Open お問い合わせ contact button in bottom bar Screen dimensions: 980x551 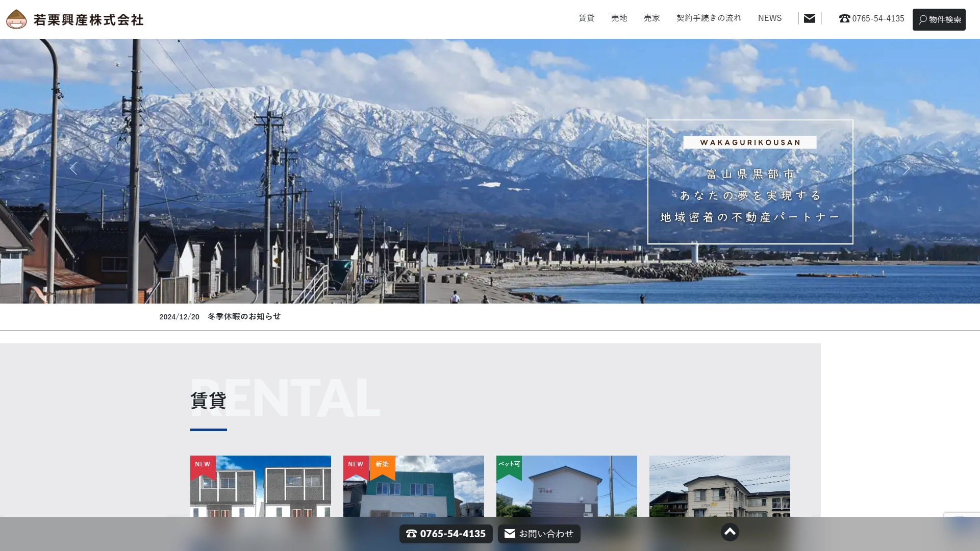pyautogui.click(x=539, y=534)
